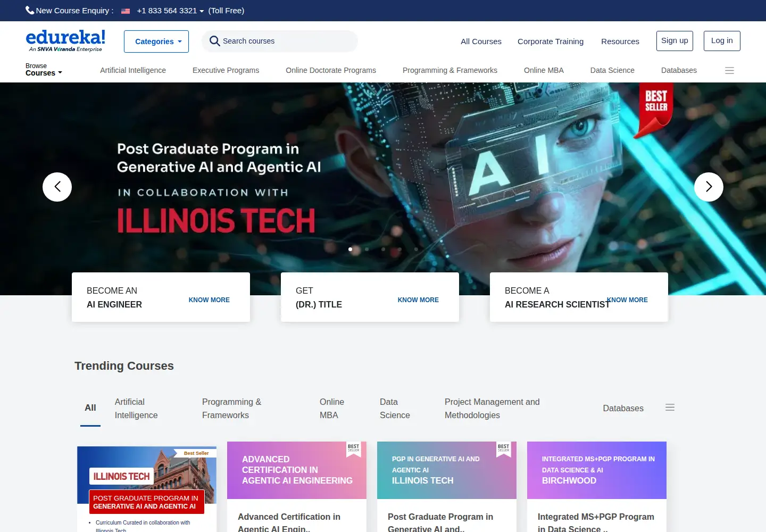The width and height of the screenshot is (766, 532).
Task: Select the All trending tab
Action: pyautogui.click(x=90, y=408)
